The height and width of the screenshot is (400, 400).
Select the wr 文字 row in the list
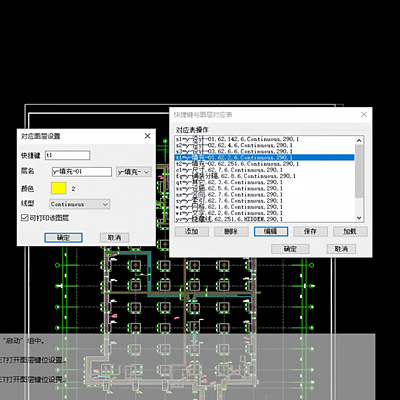click(x=265, y=213)
